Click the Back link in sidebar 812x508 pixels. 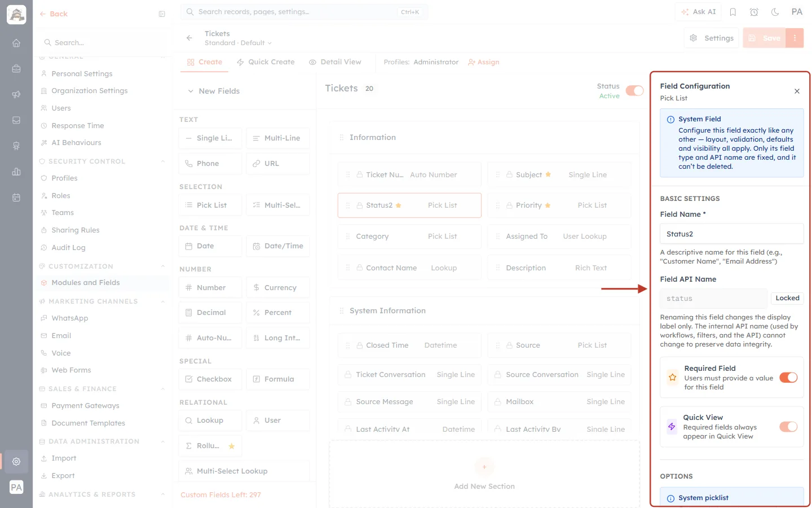[54, 14]
